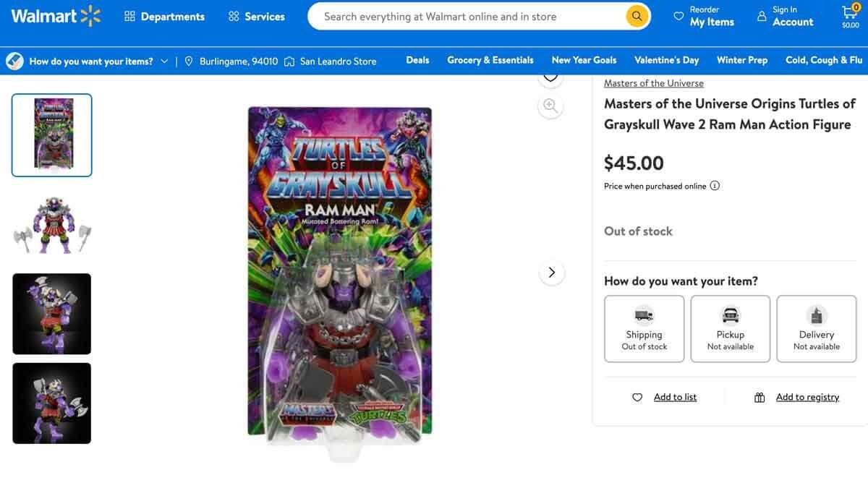This screenshot has height=496, width=868.
Task: Select the second product thumbnail
Action: click(x=51, y=225)
